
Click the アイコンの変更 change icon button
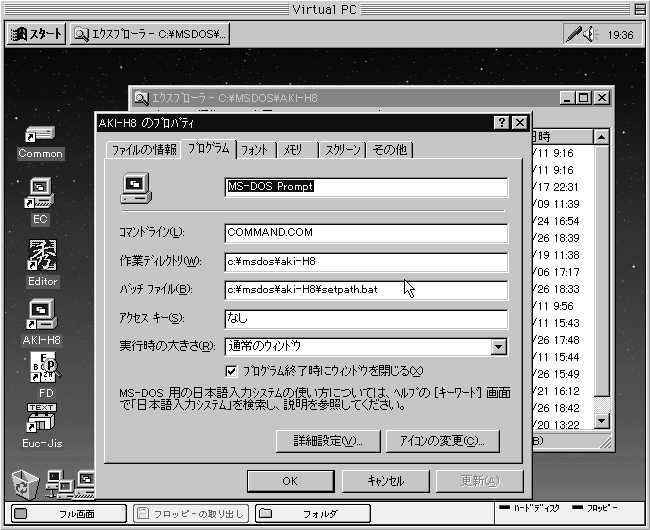[442, 441]
